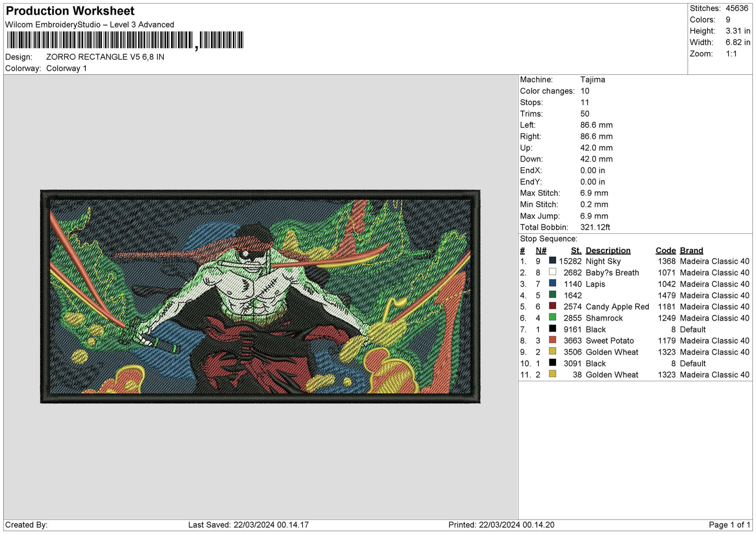756x534 pixels.
Task: Click the Width value 6.82 in
Action: click(x=738, y=42)
